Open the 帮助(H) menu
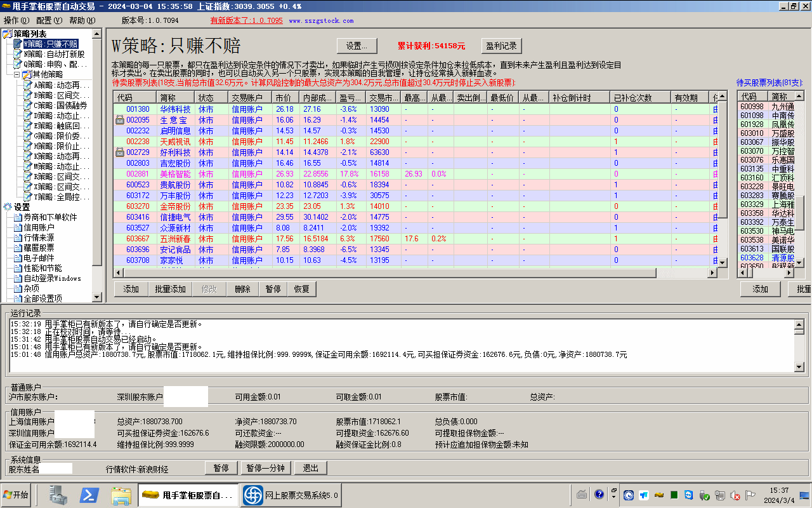The width and height of the screenshot is (812, 508). pos(82,20)
